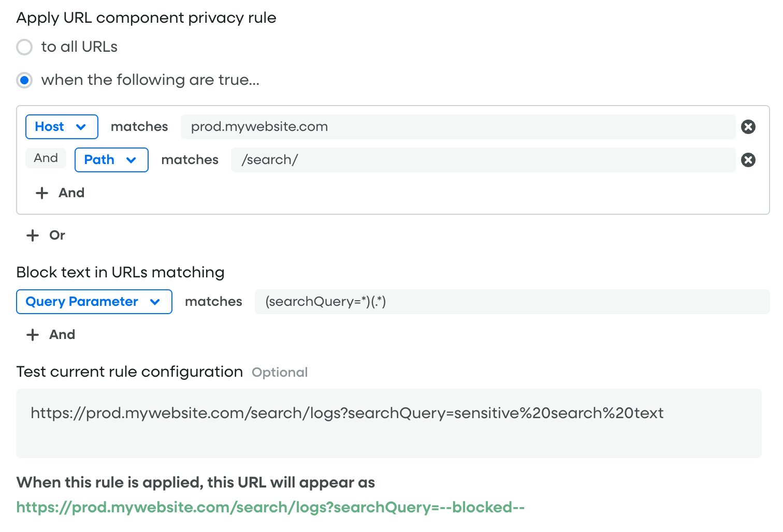Click the plus icon below Query Parameter
Image resolution: width=783 pixels, height=532 pixels.
pos(33,335)
